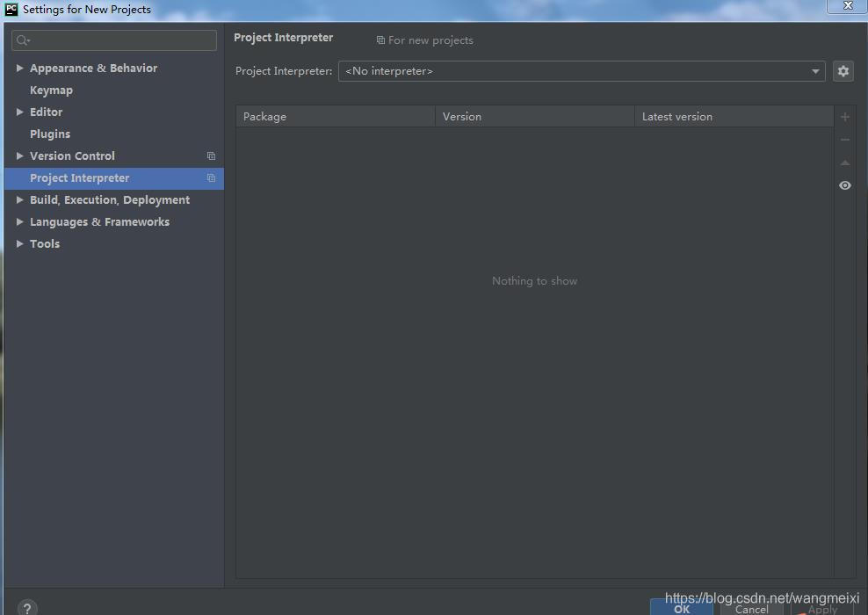Image resolution: width=868 pixels, height=615 pixels.
Task: Select Appearance & Behavior item
Action: point(93,68)
